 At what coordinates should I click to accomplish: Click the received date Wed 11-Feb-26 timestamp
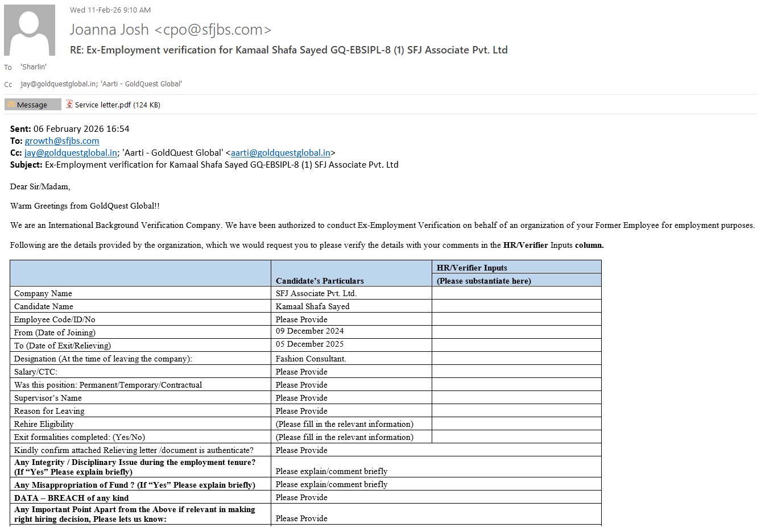(110, 10)
